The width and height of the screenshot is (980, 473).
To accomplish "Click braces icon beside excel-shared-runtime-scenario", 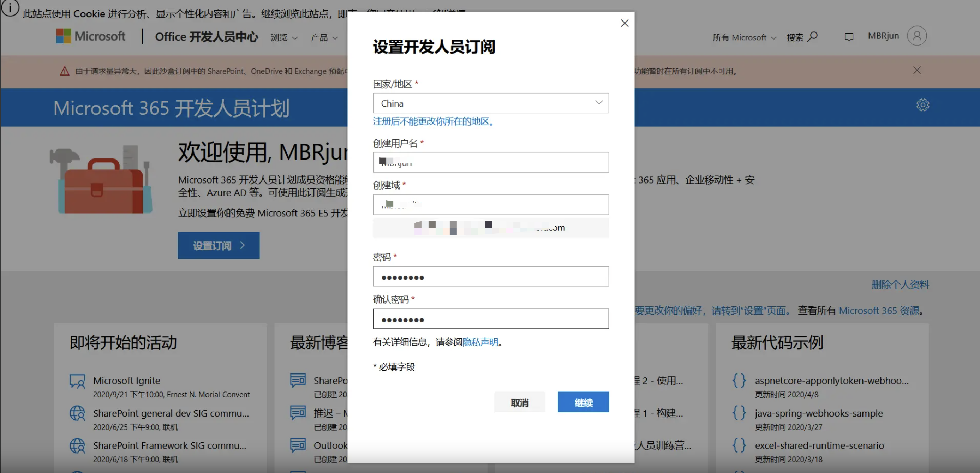I will coord(739,445).
